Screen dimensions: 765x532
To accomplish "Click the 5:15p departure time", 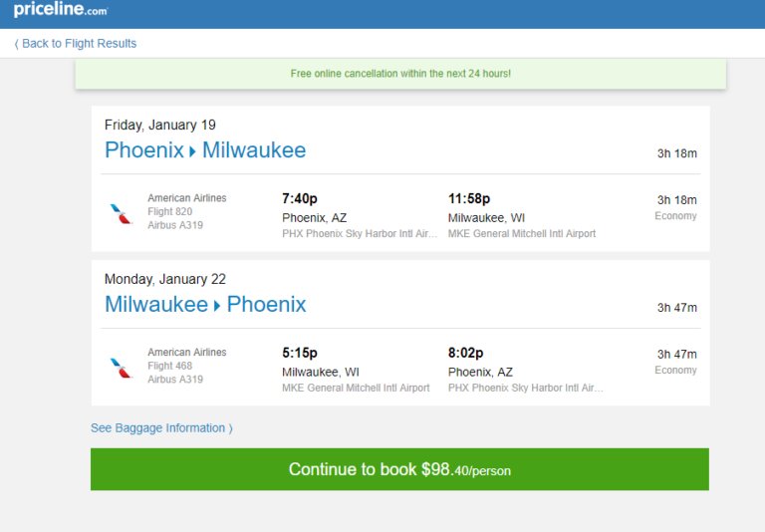I will coord(300,353).
